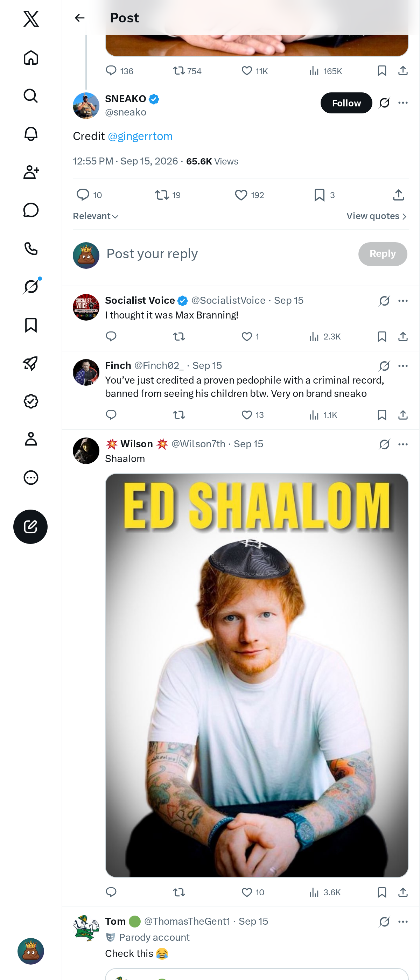
Task: Open the Search tab in sidebar
Action: pyautogui.click(x=31, y=96)
